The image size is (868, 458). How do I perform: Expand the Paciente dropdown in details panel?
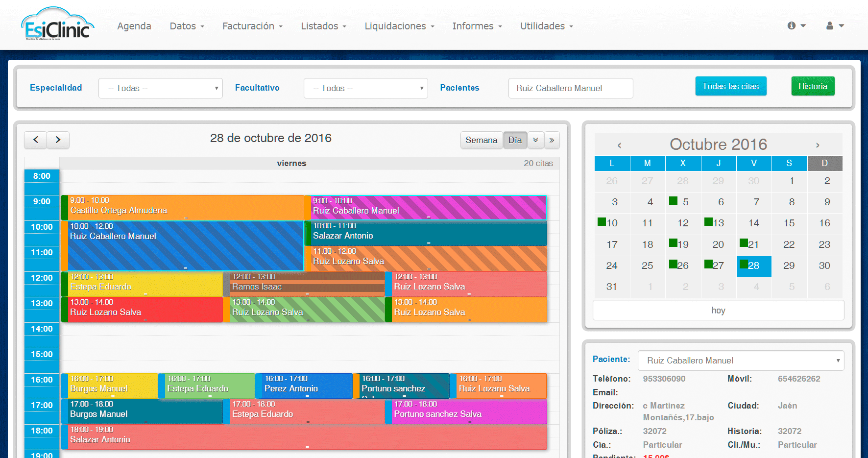741,361
